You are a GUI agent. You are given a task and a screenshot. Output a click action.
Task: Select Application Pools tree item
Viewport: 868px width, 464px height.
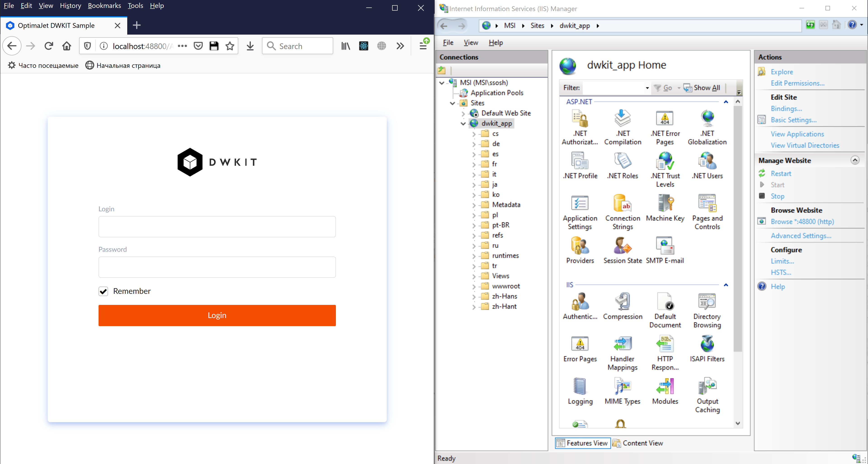(497, 93)
